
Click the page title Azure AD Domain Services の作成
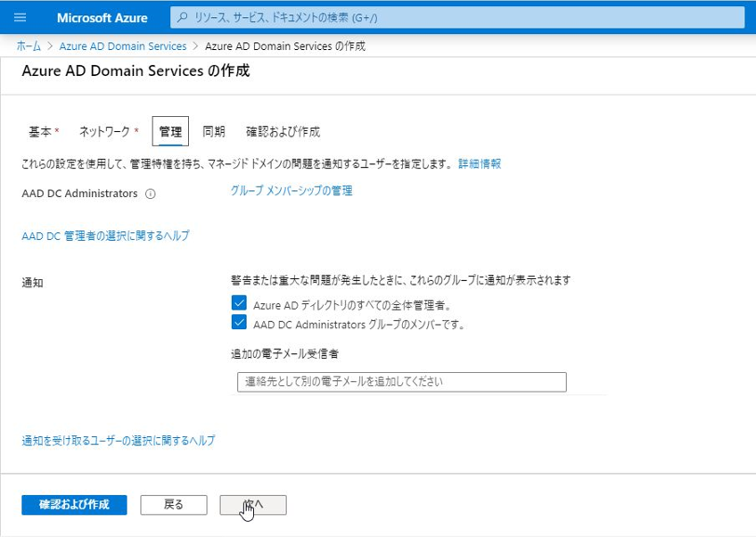tap(136, 71)
